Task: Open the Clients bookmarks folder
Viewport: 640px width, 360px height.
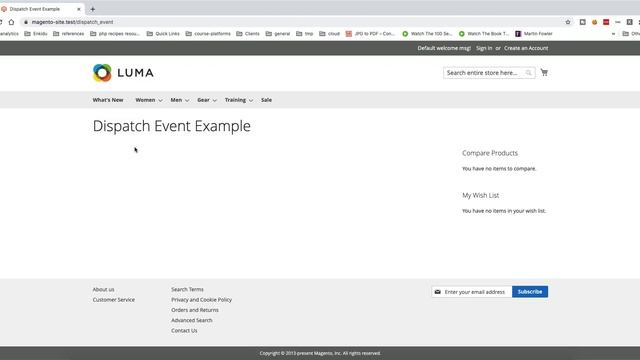Action: click(248, 34)
